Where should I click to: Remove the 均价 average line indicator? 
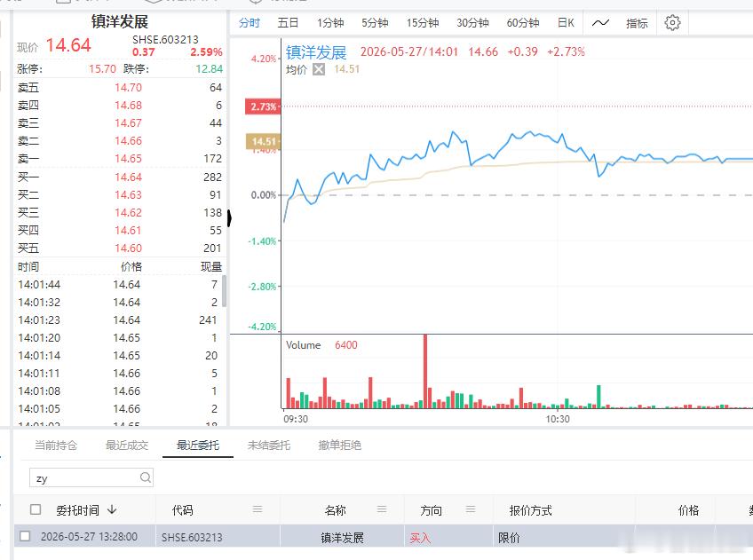[x=319, y=69]
